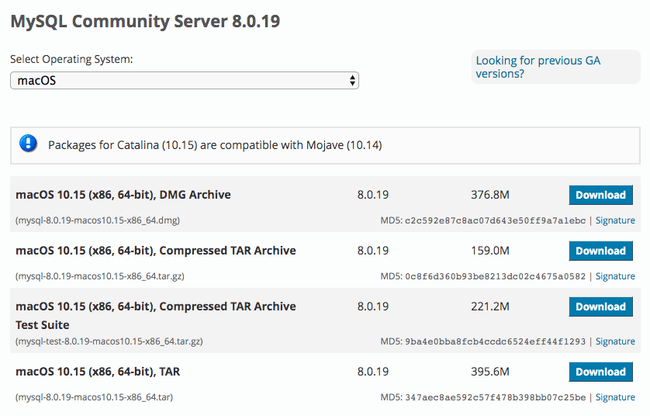Click the MD5 hash of the TAR package
This screenshot has width=650, height=416.
pyautogui.click(x=496, y=397)
